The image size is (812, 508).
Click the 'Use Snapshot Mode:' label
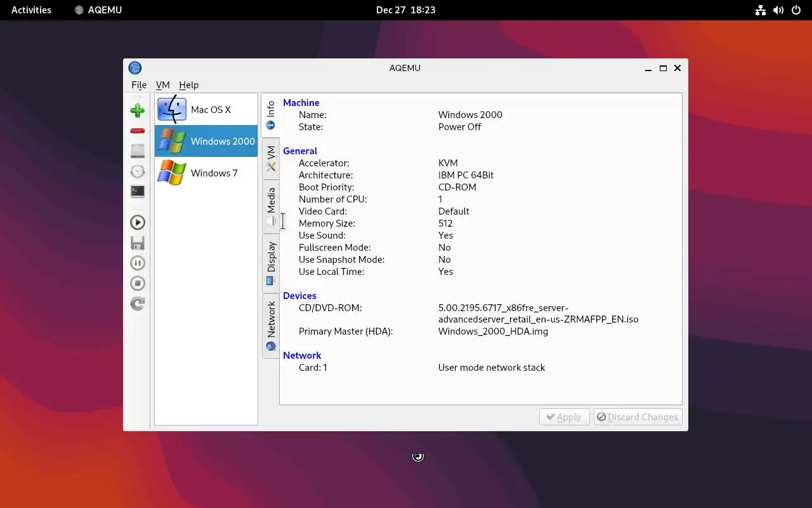pos(341,259)
